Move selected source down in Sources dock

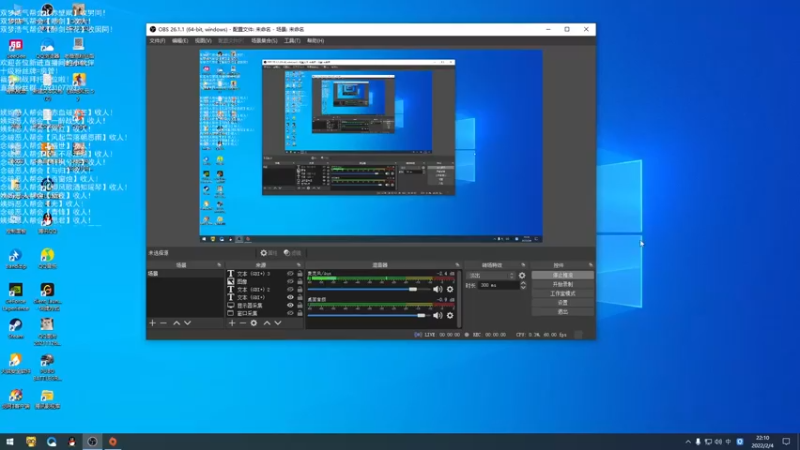point(278,323)
